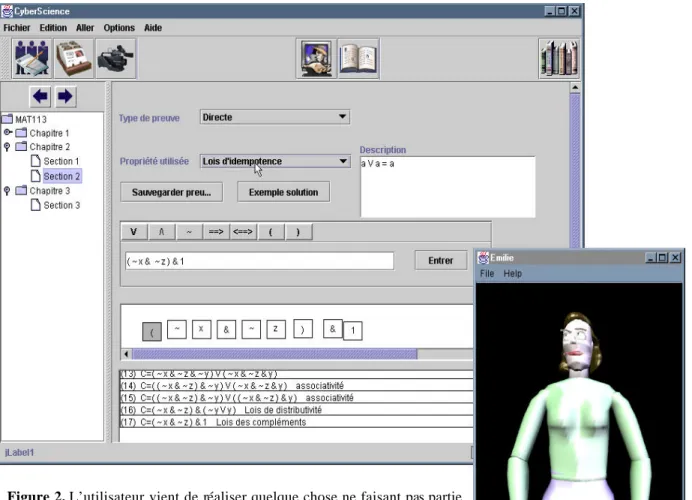This screenshot has width=692, height=500.
Task: Click the main panel scroll up arrow
Action: [x=575, y=87]
